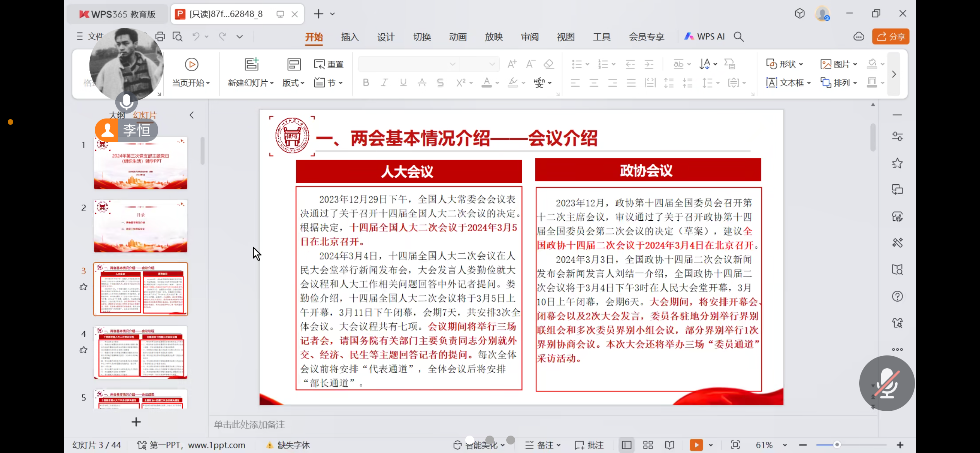Screen dimensions: 980x453
Task: Switch to the 插入 ribbon tab
Action: coord(350,36)
